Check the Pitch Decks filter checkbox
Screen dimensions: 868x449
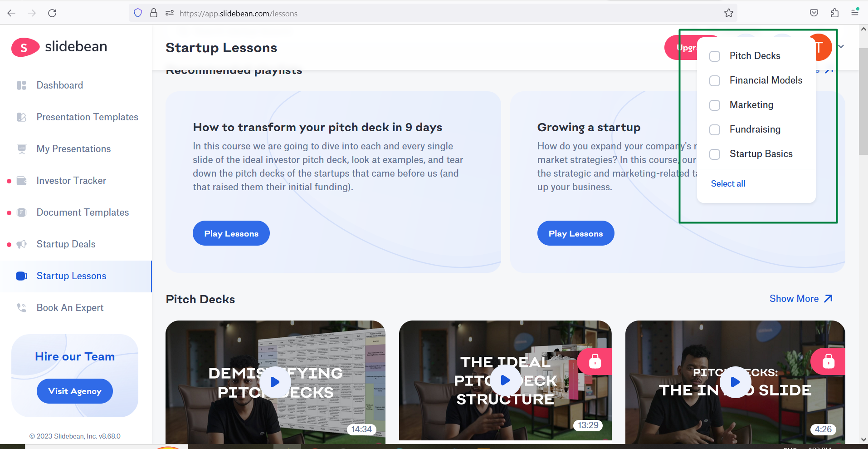click(715, 56)
